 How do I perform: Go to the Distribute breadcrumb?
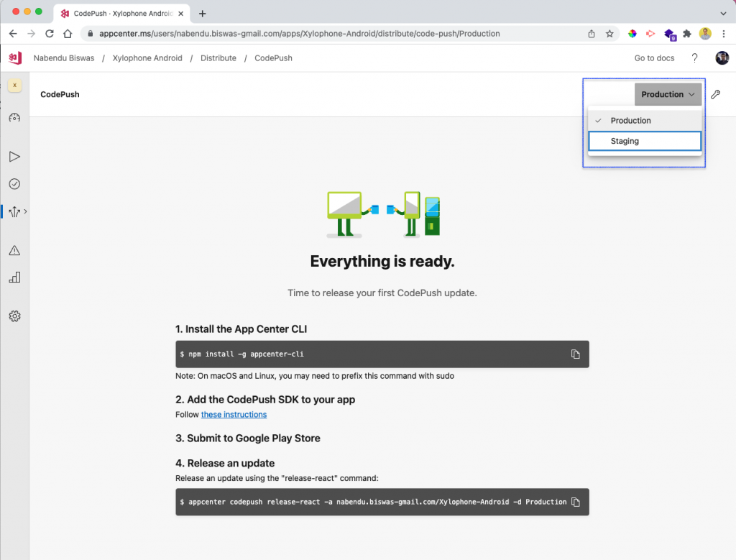218,58
